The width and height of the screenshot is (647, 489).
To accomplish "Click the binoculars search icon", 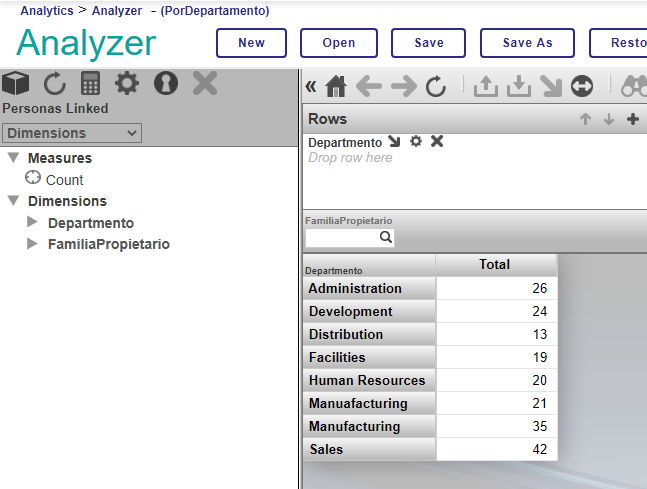I will [x=634, y=87].
